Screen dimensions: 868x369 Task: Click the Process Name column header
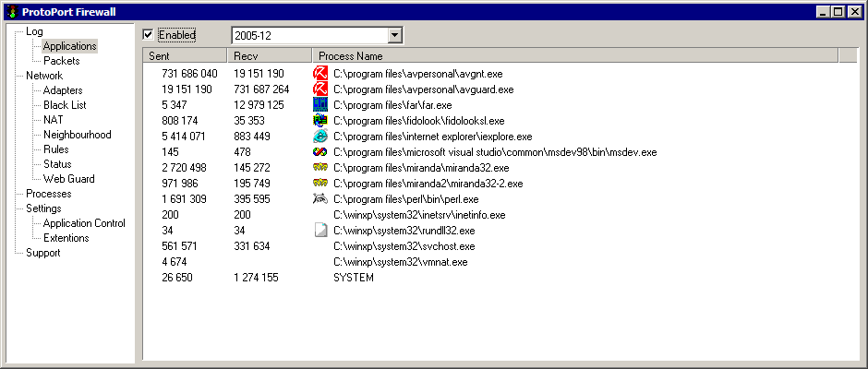573,56
